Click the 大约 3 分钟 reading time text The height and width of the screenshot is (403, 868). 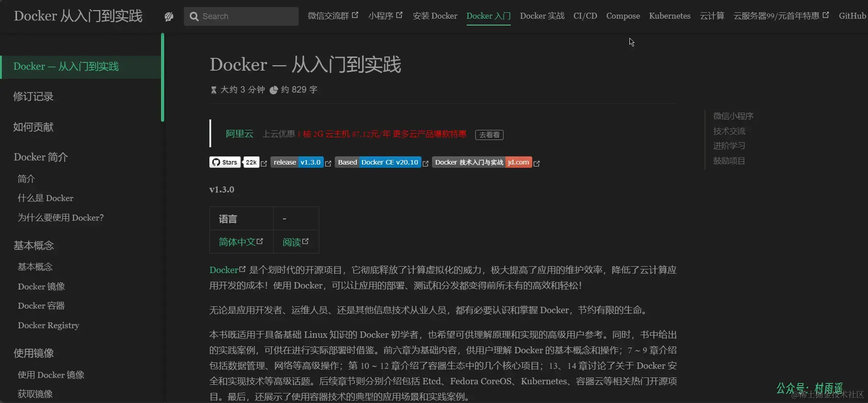[x=243, y=90]
